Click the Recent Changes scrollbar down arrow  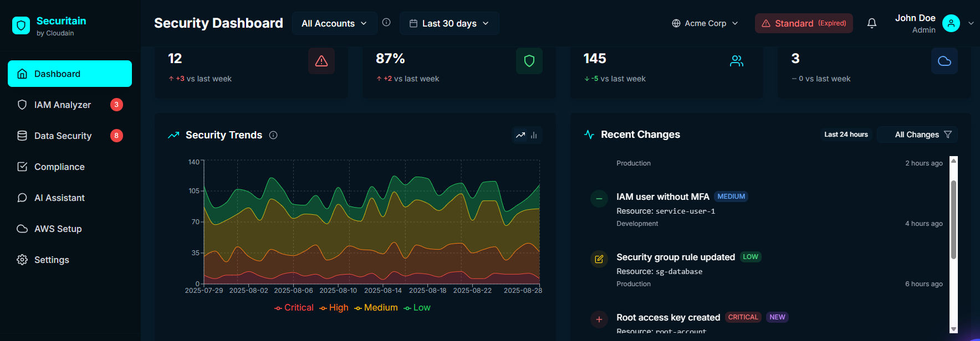tap(953, 329)
